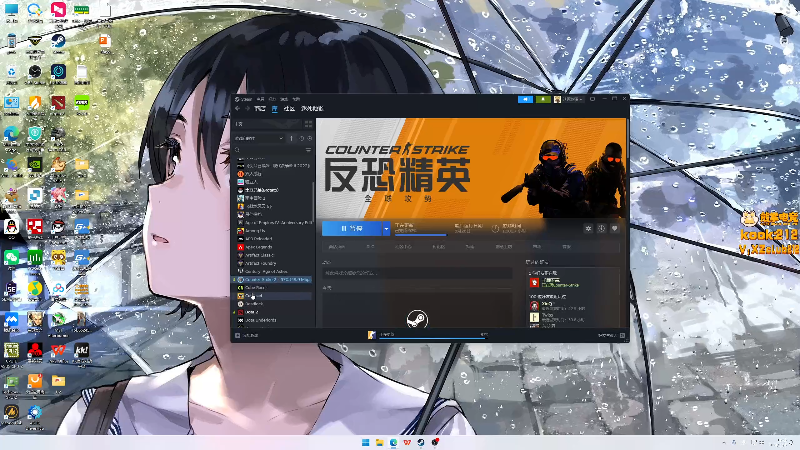Open the Windows Start button on taskbar
Screen dimensions: 800x450
tap(366, 442)
